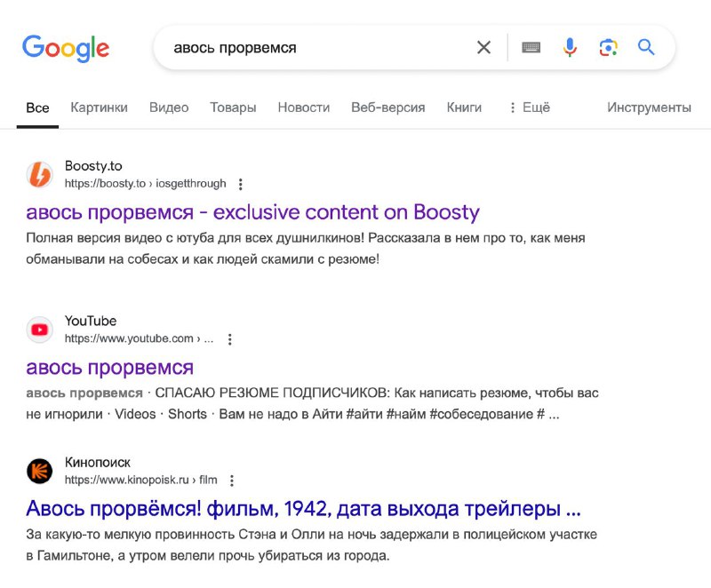Switch to the Картинки tab
Screen dimensions: 711x588
99,107
